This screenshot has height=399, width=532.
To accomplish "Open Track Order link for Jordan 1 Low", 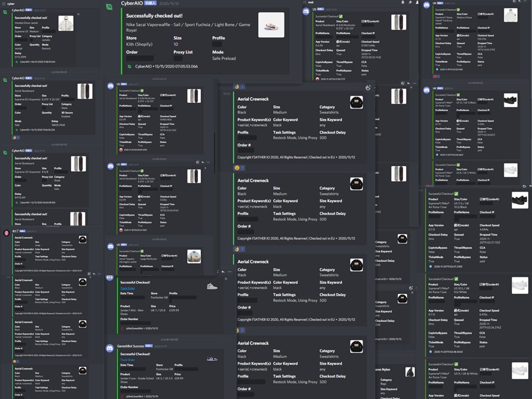I will [128, 360].
